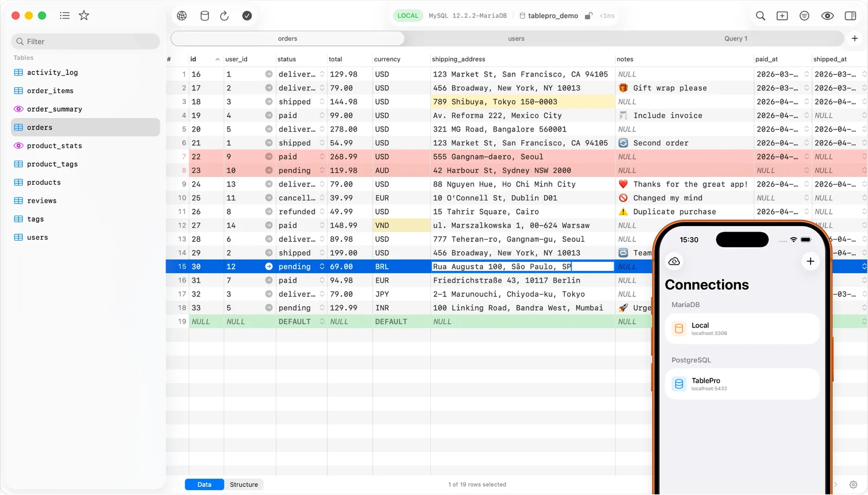Click the AUD currency cell for order 23
The width and height of the screenshot is (868, 495).
click(401, 170)
